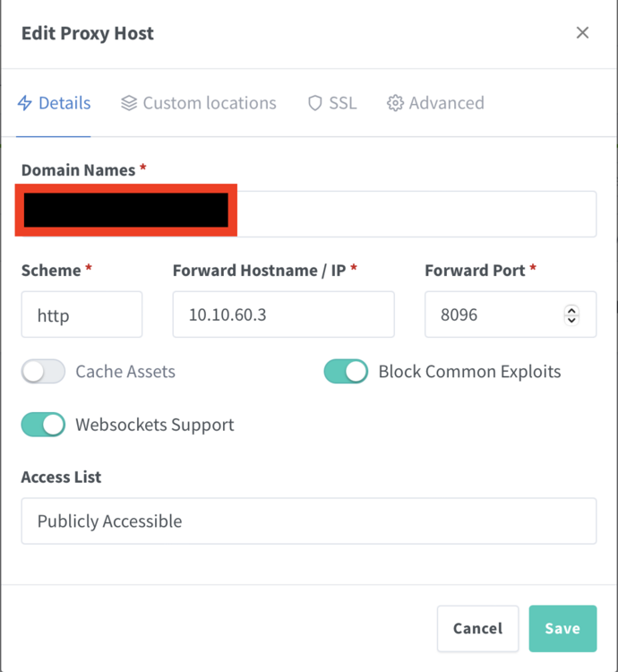Open the Scheme http dropdown
The height and width of the screenshot is (672, 618).
[x=82, y=314]
